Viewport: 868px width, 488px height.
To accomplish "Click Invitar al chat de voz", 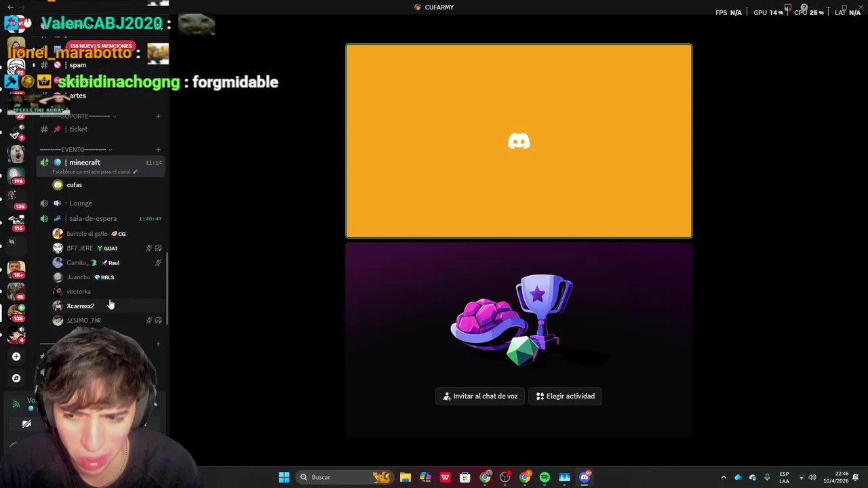I will (x=480, y=396).
